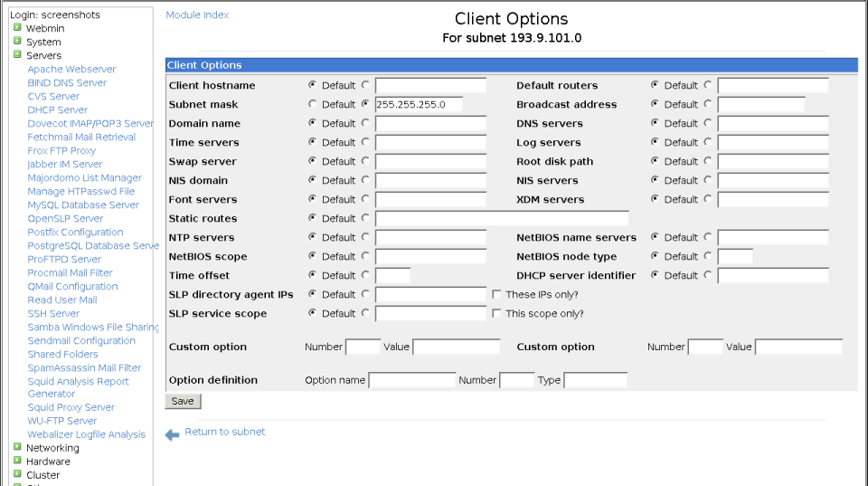Click the Option definition Type field
The image size is (868, 486).
(595, 380)
